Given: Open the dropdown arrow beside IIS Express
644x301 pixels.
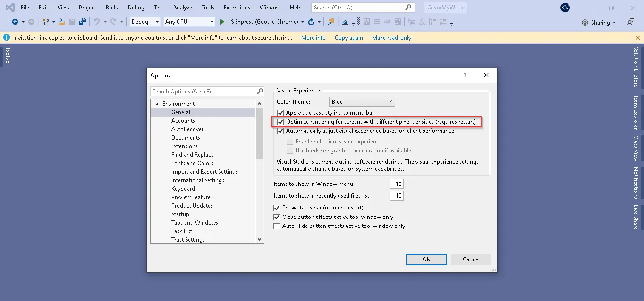Looking at the screenshot, I should click(x=302, y=22).
